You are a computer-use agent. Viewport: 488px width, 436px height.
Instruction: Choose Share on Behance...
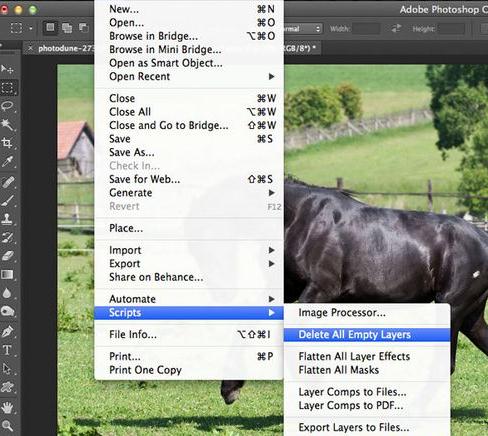(x=189, y=277)
